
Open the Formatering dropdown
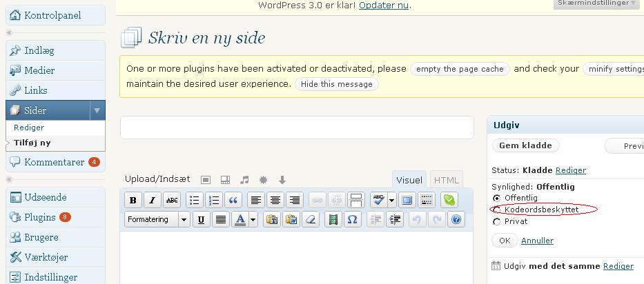coord(158,219)
